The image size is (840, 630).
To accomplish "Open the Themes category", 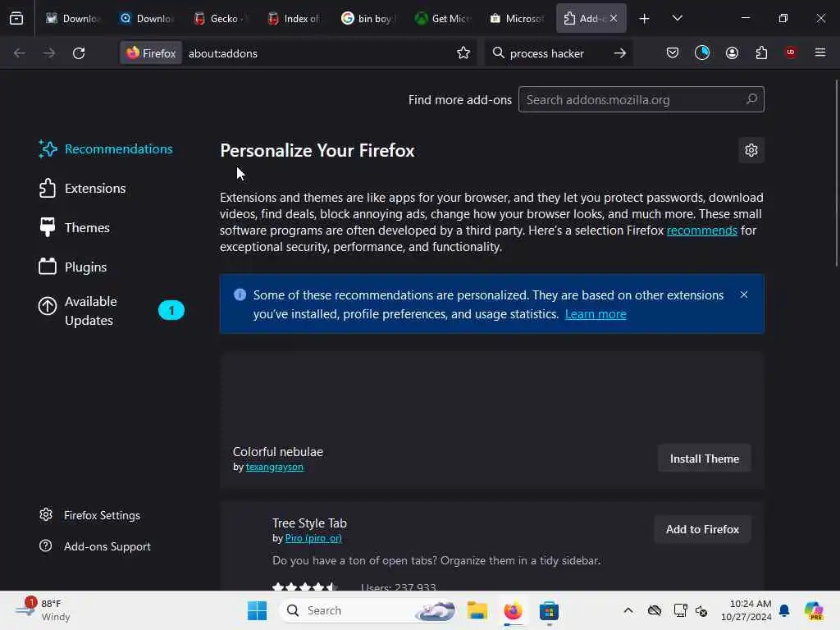I will pyautogui.click(x=75, y=228).
